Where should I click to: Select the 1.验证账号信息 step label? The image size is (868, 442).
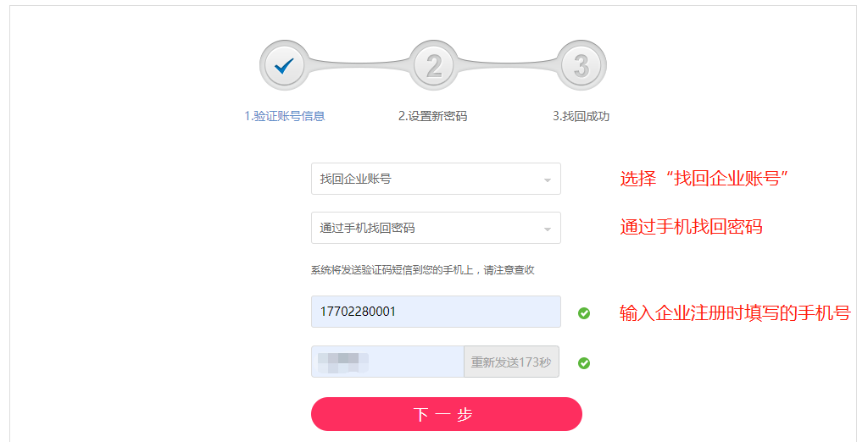pos(285,117)
